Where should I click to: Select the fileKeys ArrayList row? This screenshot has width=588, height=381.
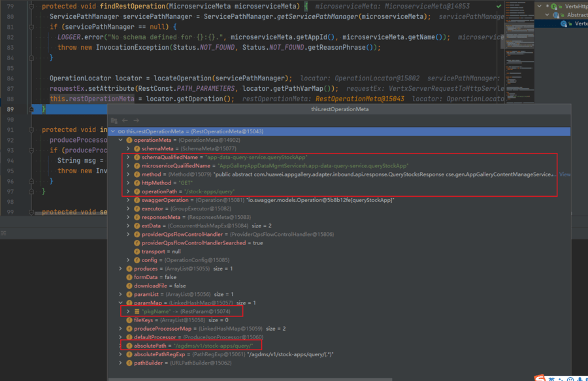pos(339,320)
